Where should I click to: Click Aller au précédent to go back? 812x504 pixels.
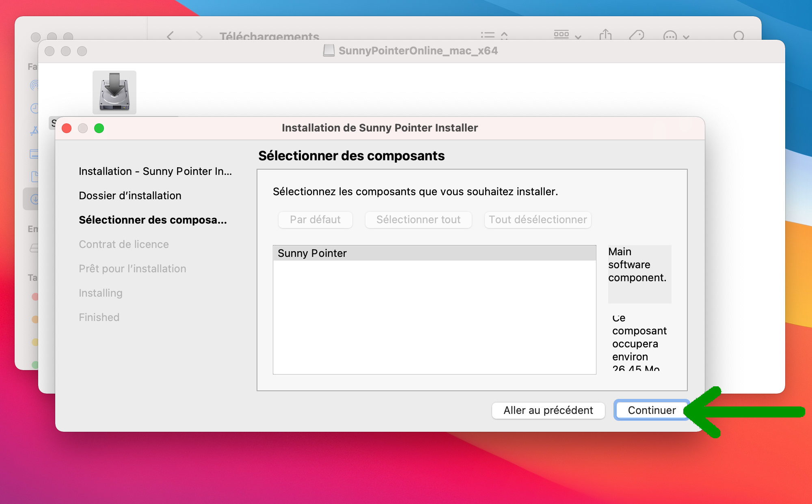548,410
